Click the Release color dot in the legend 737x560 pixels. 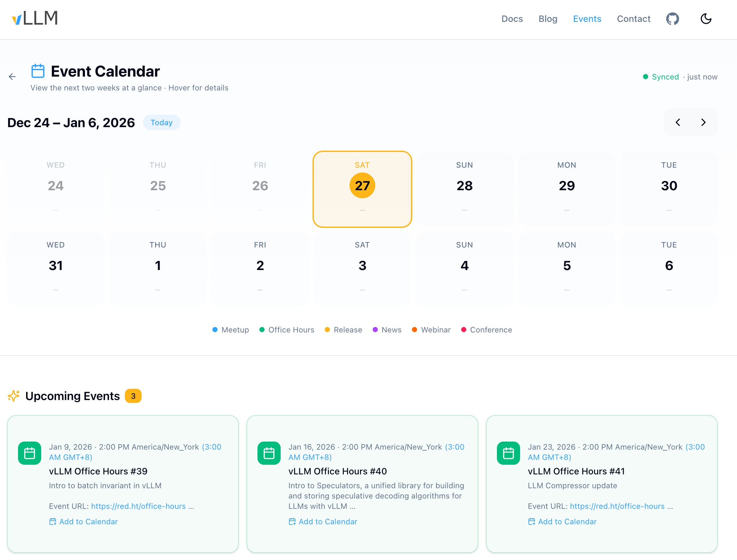[x=327, y=330]
